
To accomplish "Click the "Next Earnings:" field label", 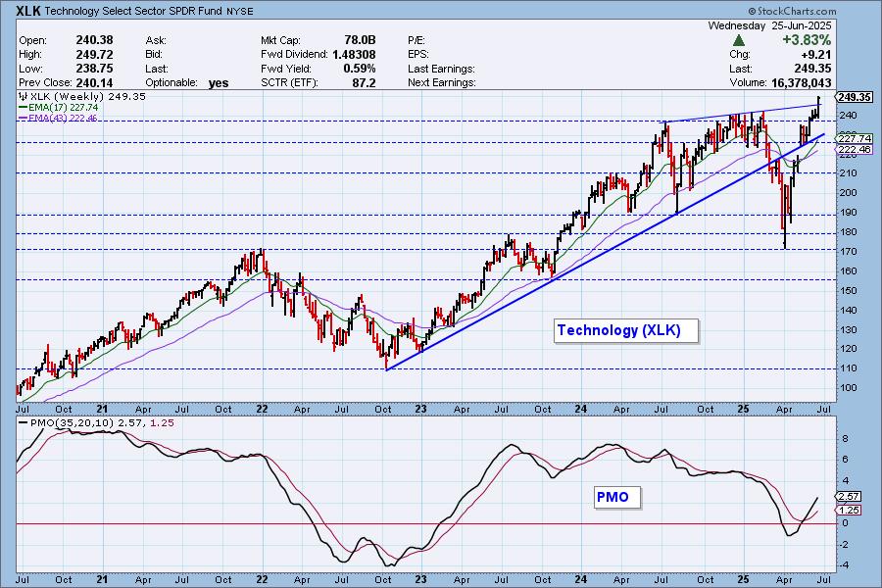I will click(x=442, y=82).
